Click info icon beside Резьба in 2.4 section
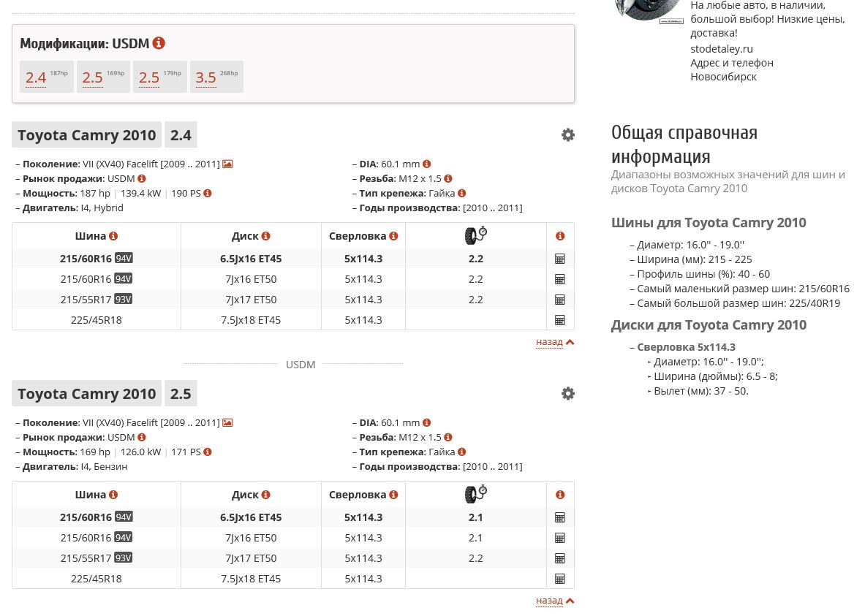Viewport: 865px width, 616px height. [448, 179]
